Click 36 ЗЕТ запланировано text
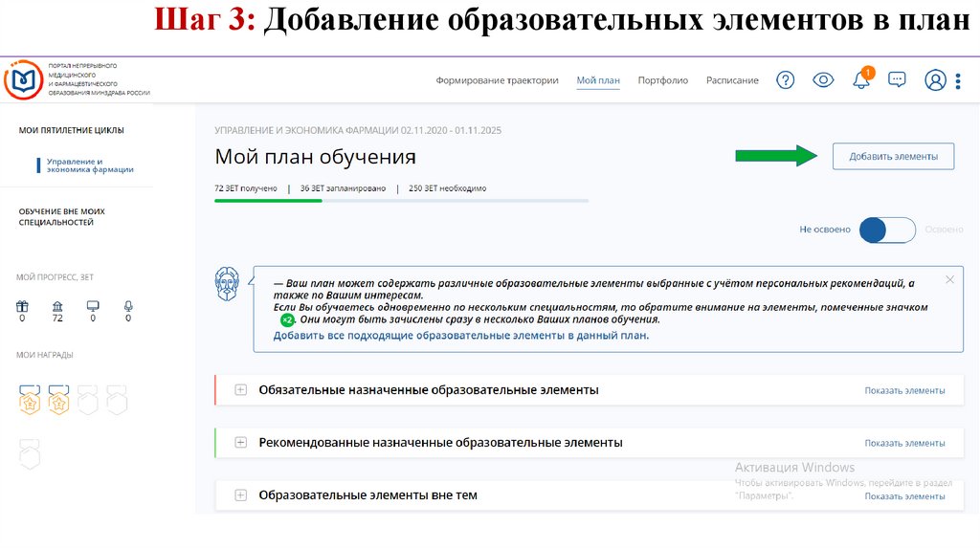The width and height of the screenshot is (980, 549). point(344,188)
